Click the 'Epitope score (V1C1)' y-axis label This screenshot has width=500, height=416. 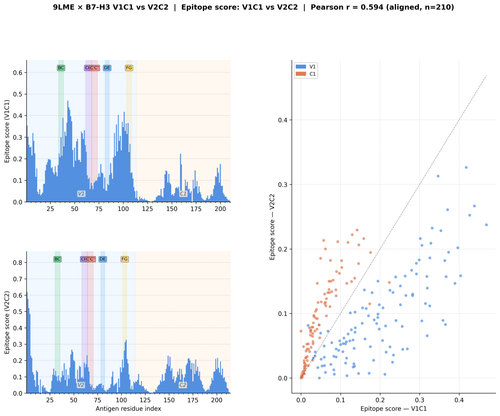(7, 131)
